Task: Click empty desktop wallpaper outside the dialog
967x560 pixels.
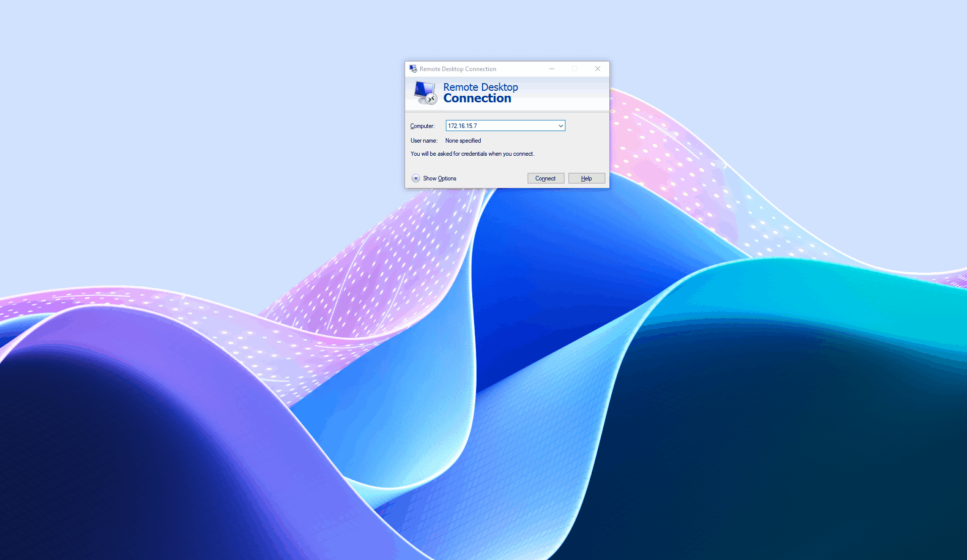Action: 202,151
